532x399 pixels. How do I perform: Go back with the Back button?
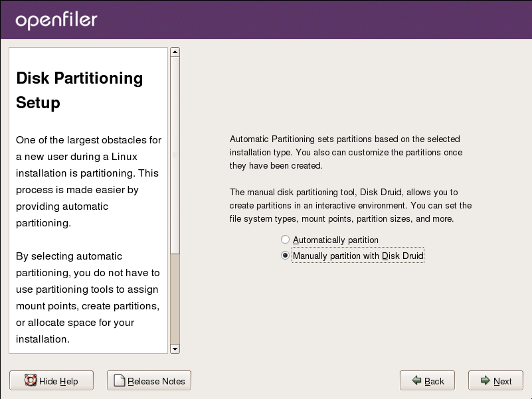click(x=427, y=380)
